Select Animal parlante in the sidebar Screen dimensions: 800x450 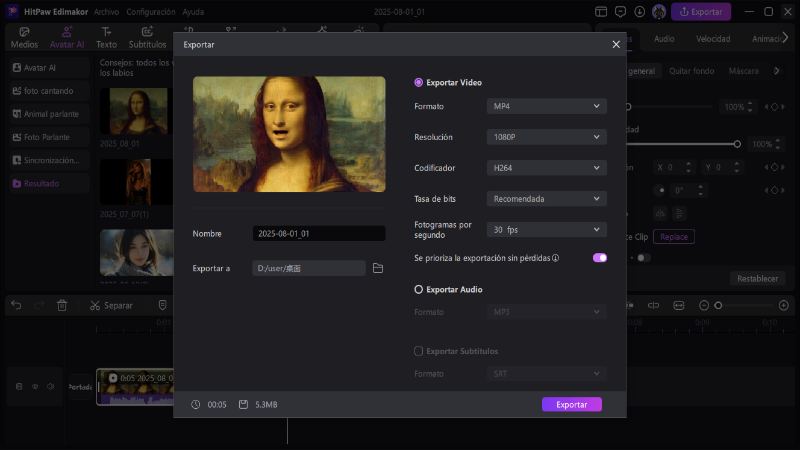[49, 114]
